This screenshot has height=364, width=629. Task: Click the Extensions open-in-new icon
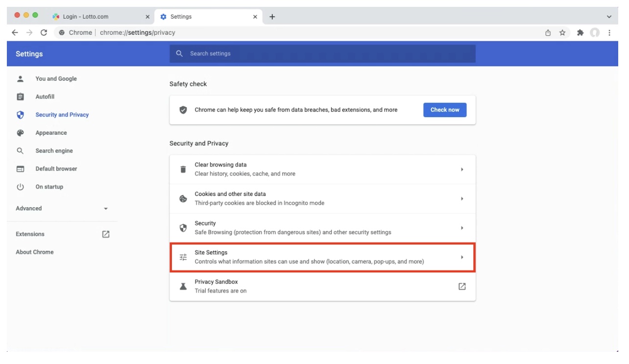point(106,234)
